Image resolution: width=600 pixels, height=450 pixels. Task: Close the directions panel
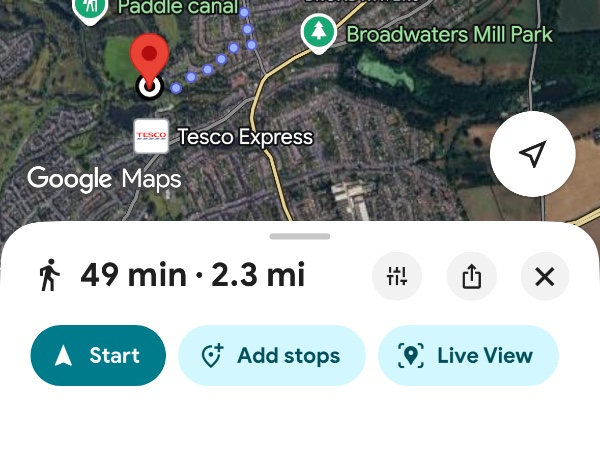pos(545,276)
